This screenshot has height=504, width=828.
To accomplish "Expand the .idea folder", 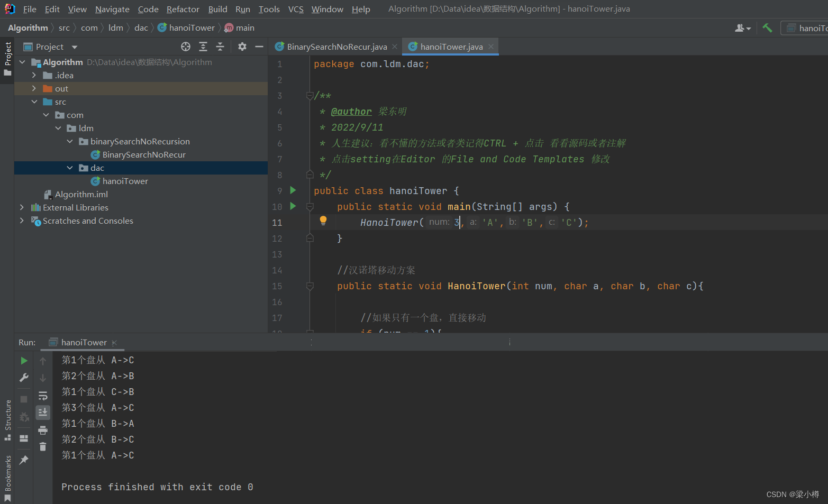I will [x=34, y=75].
